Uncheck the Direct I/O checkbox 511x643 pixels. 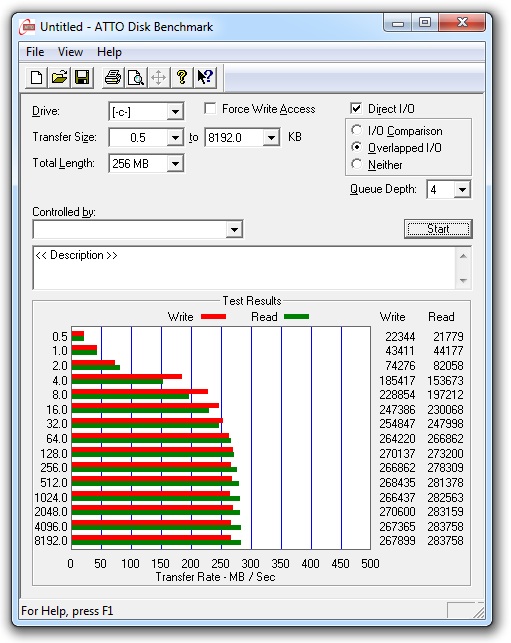[356, 109]
